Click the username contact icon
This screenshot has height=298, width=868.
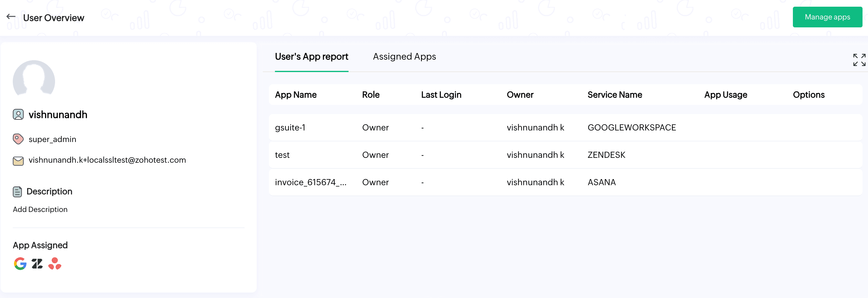click(x=18, y=114)
